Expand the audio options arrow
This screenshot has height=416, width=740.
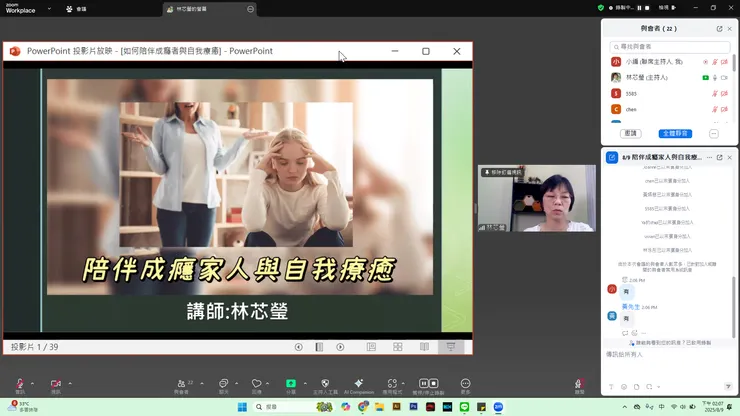tap(33, 383)
